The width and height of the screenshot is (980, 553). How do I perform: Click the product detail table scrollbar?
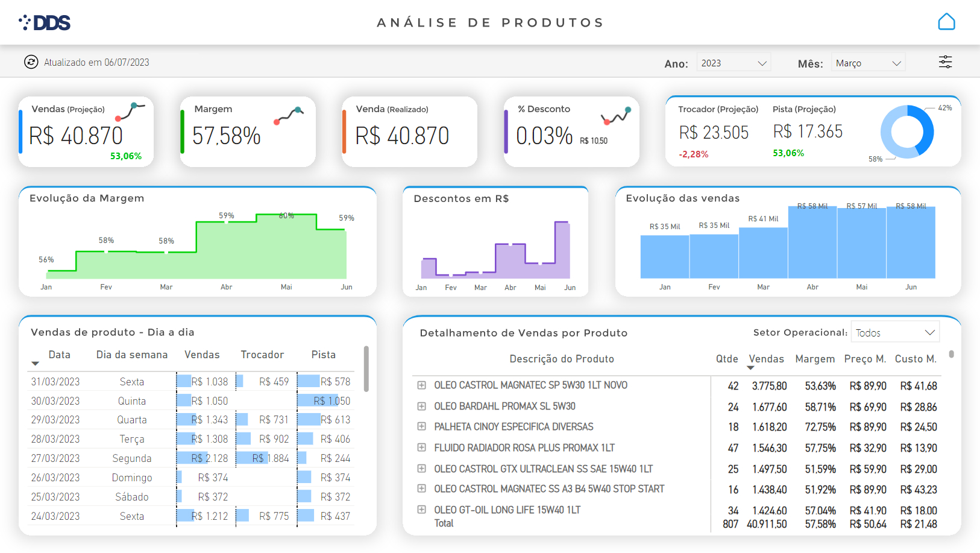click(x=952, y=354)
